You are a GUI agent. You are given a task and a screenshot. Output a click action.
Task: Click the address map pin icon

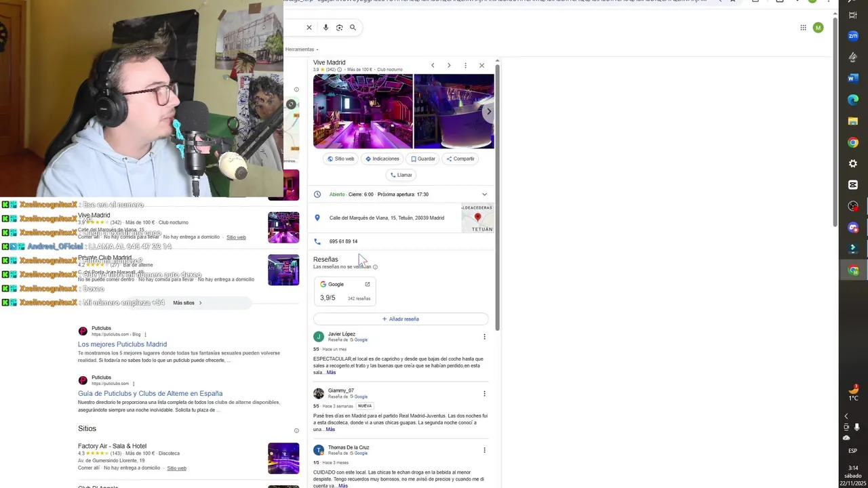pyautogui.click(x=317, y=218)
